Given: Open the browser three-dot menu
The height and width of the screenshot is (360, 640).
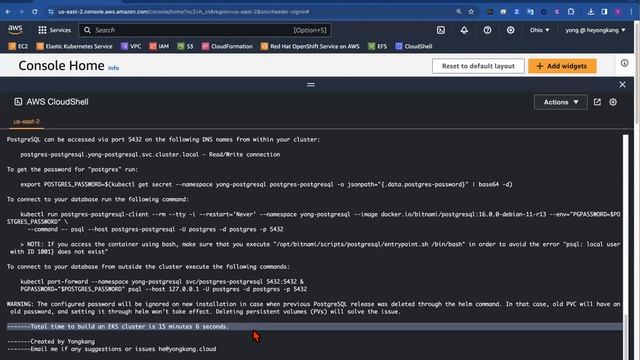Looking at the screenshot, I should point(631,12).
